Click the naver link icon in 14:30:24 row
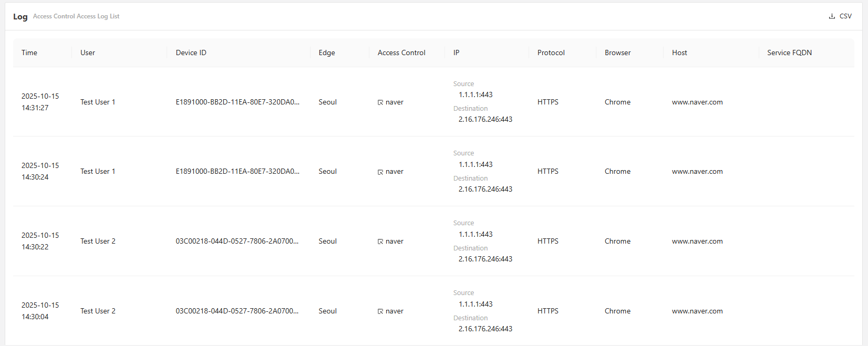The width and height of the screenshot is (868, 346). (380, 172)
